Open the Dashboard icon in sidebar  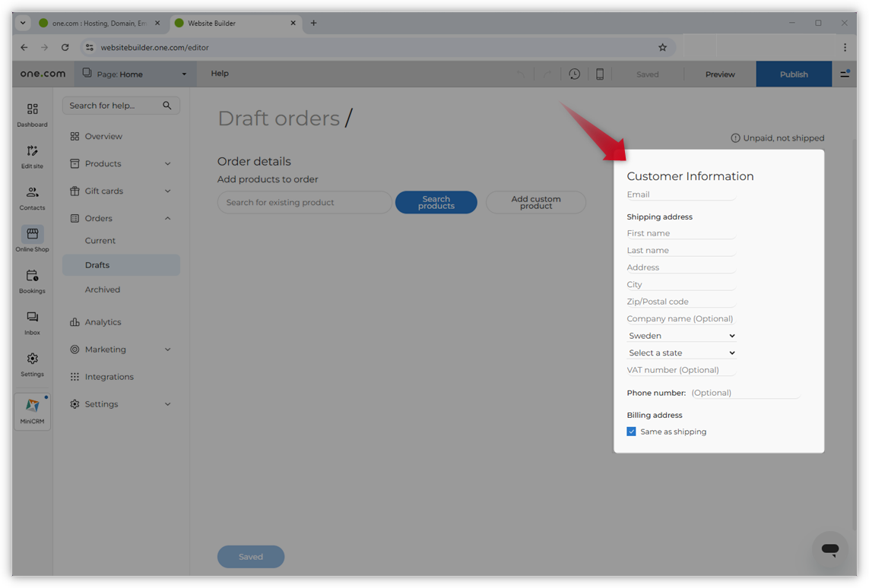click(32, 114)
